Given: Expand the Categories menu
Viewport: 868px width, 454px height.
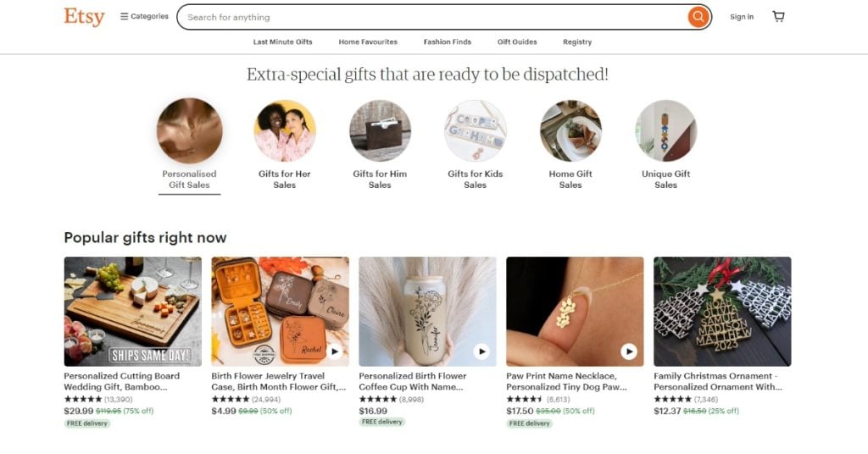Looking at the screenshot, I should [144, 16].
